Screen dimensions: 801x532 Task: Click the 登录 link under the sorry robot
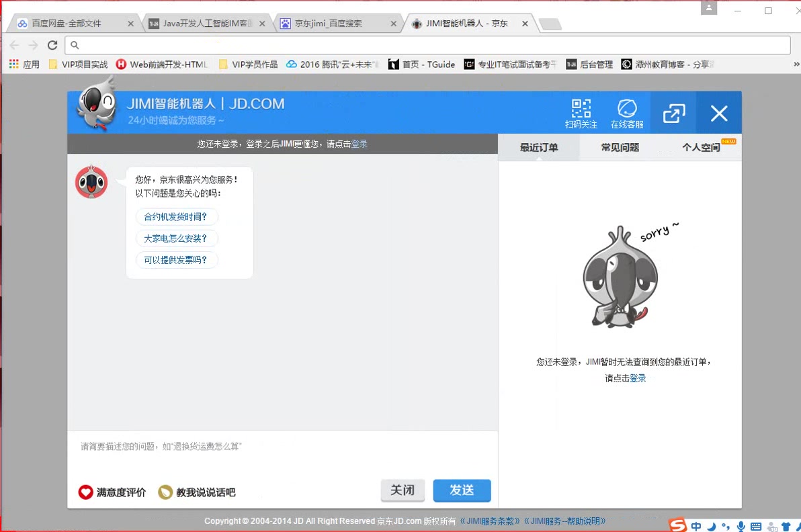[638, 378]
